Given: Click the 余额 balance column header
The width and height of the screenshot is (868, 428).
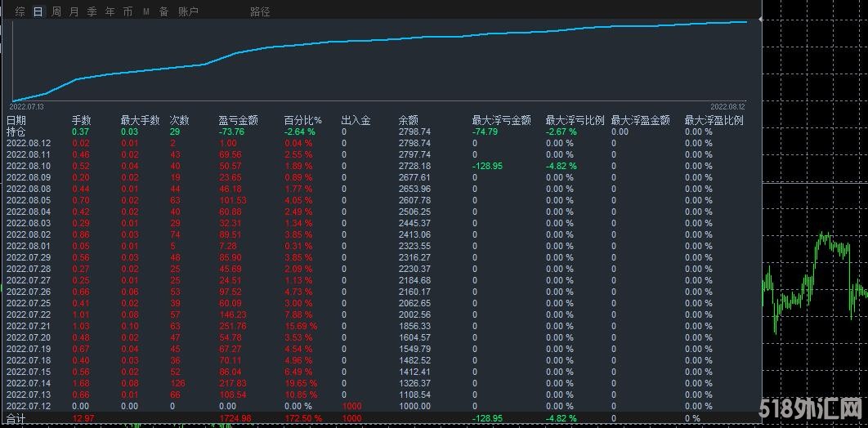Looking at the screenshot, I should click(x=408, y=120).
